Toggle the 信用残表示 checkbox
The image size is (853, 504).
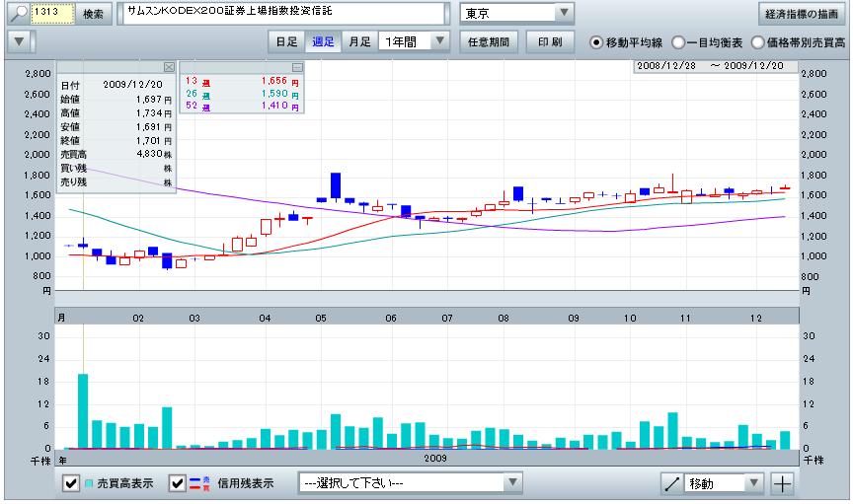pos(177,484)
